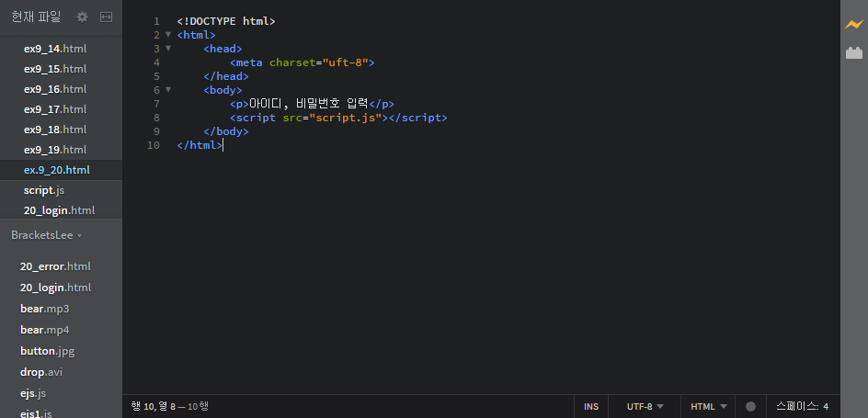Click closing </body> tag on line 9
Screen dimensions: 868x418
(x=226, y=131)
